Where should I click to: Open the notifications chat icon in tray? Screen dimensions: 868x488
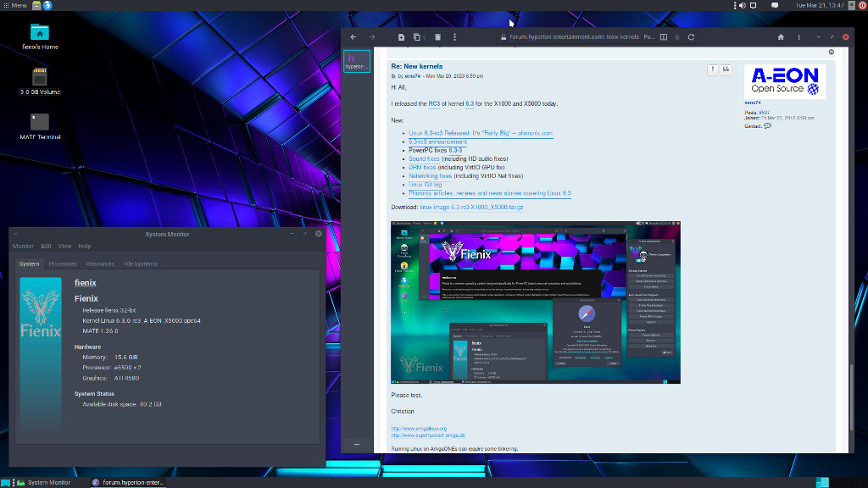(775, 6)
